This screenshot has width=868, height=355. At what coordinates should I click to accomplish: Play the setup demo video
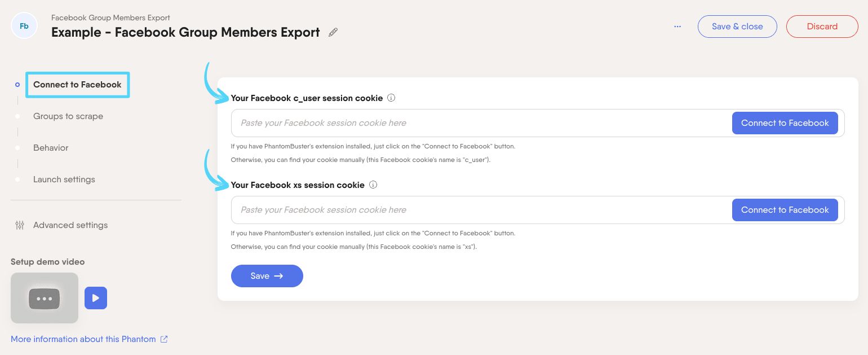click(96, 298)
